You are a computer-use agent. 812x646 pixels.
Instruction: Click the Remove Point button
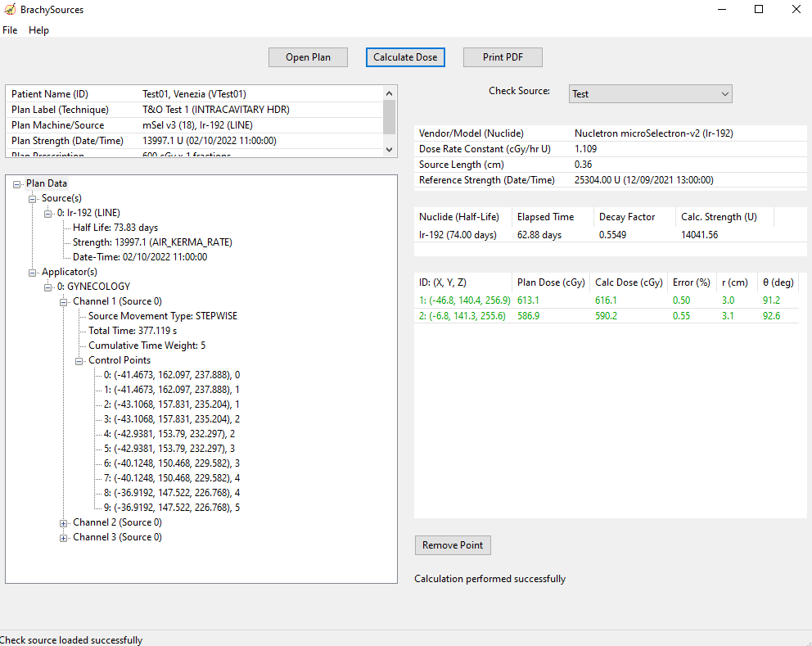(453, 545)
